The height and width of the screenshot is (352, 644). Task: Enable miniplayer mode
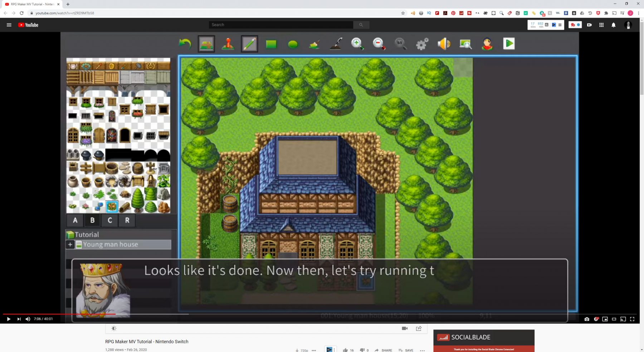605,319
